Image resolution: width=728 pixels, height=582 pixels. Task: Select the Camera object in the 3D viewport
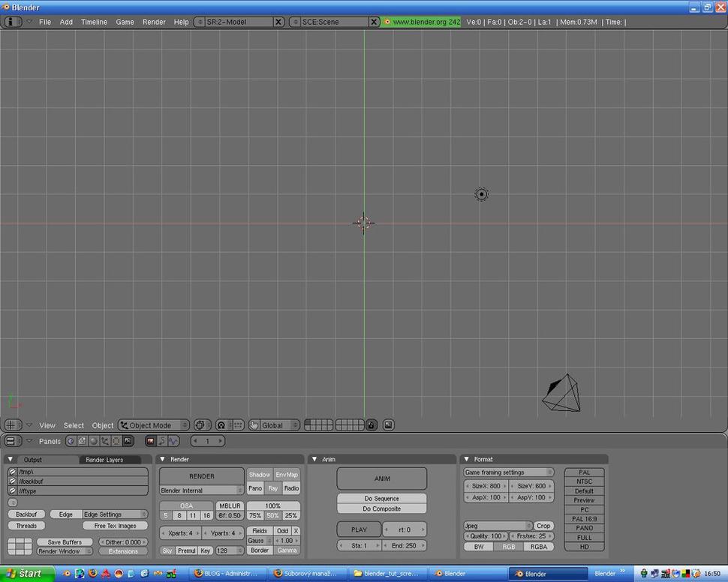point(562,393)
